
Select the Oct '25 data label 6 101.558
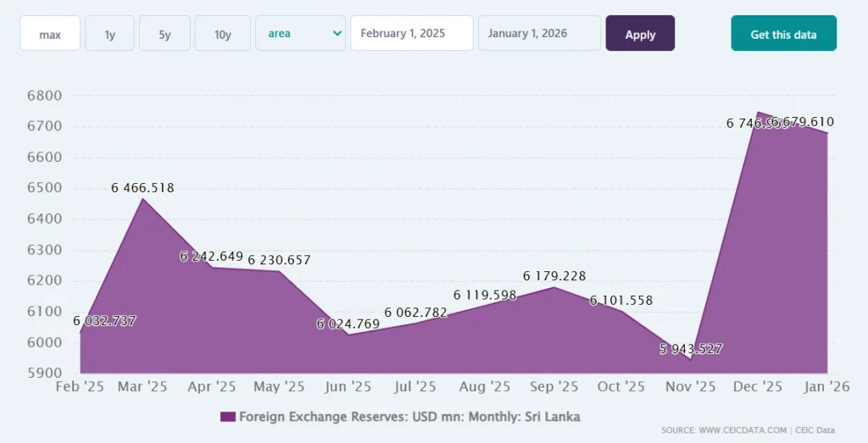(621, 300)
